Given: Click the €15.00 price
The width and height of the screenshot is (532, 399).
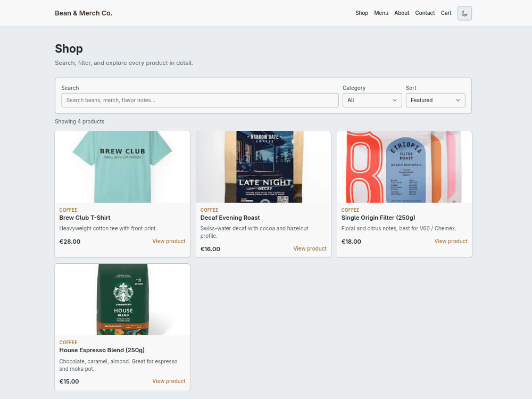Looking at the screenshot, I should click(69, 381).
